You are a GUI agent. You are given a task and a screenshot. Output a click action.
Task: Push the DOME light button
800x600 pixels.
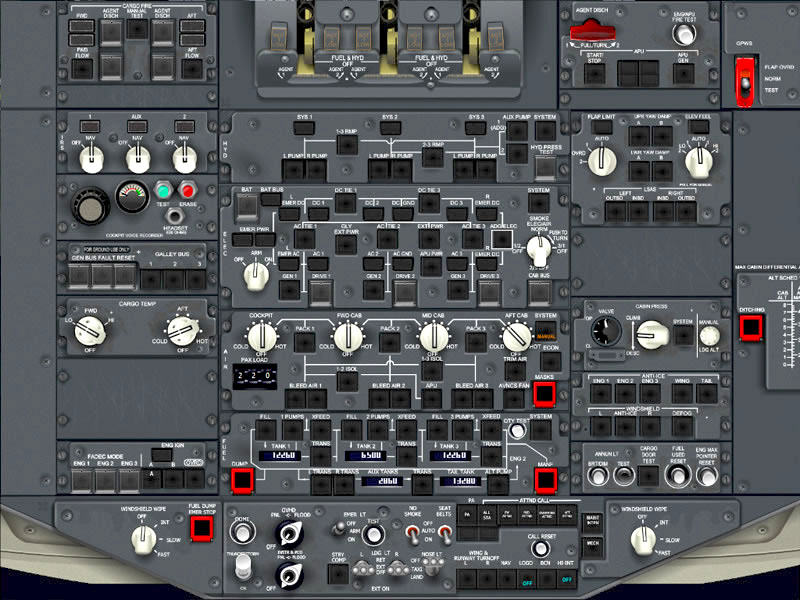242,532
